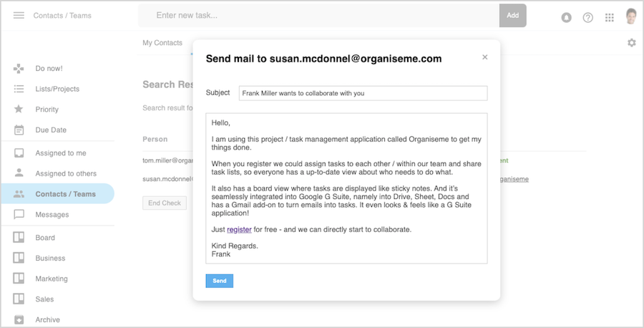Screen dimensions: 644x328
Task: Click the Marketing board icon
Action: click(x=19, y=279)
